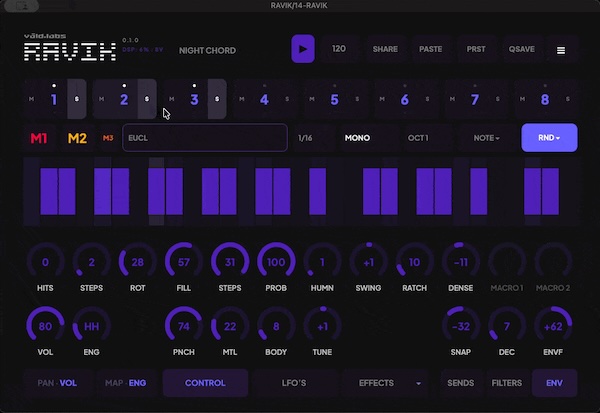
Task: Click the NIGHT CHORD preset name
Action: coord(207,51)
